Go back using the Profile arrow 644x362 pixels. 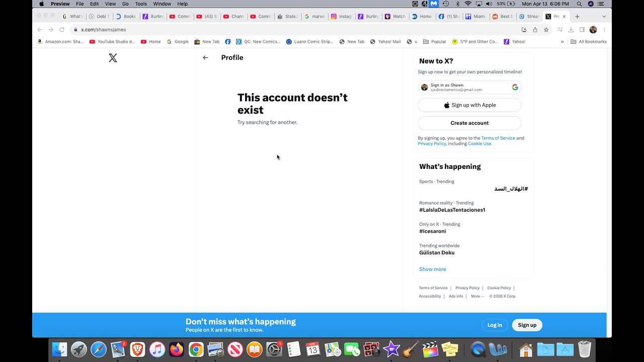pos(205,58)
